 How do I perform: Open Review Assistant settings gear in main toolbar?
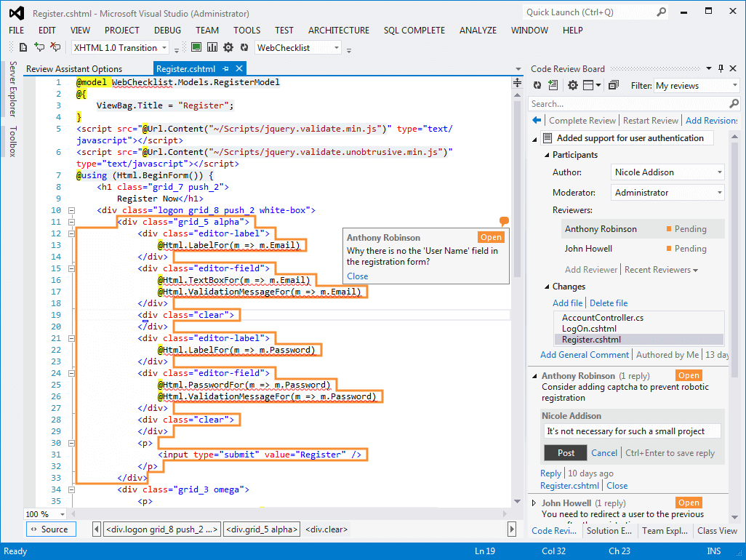coord(228,47)
